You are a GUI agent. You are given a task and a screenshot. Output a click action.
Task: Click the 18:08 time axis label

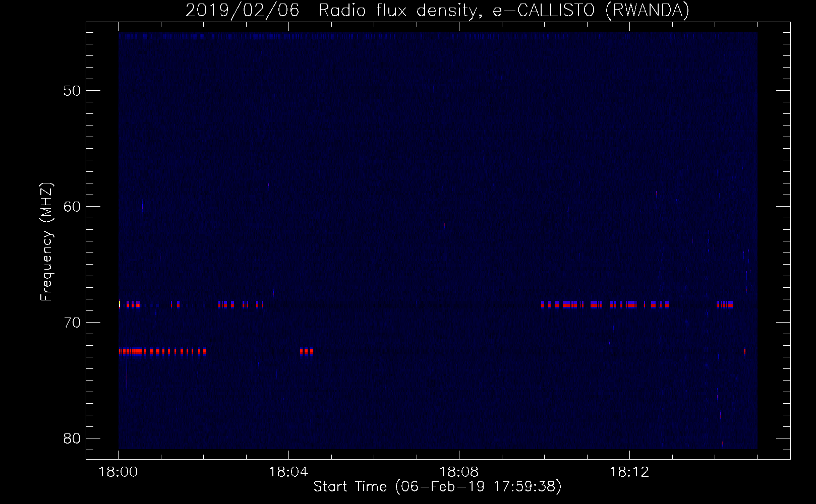click(459, 472)
